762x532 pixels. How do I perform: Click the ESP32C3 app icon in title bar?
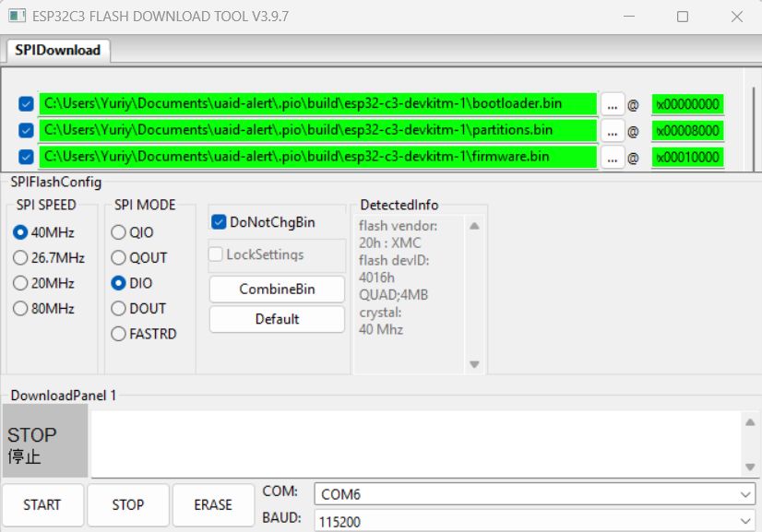[17, 16]
